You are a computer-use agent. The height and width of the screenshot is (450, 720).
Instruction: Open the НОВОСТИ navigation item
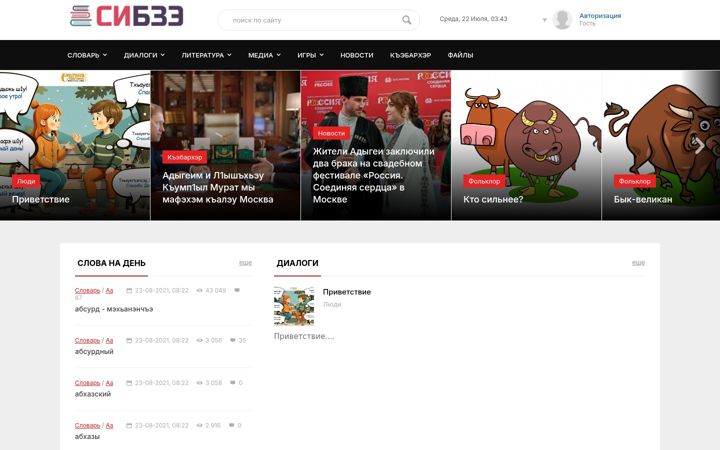[357, 55]
